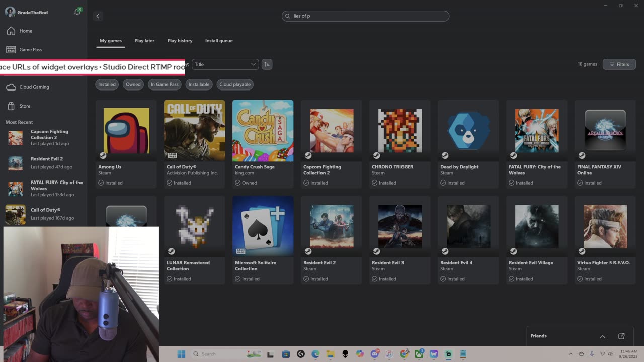Open FATAL FURY in Most Recent list
Screen dimensions: 644x362
[x=44, y=189]
